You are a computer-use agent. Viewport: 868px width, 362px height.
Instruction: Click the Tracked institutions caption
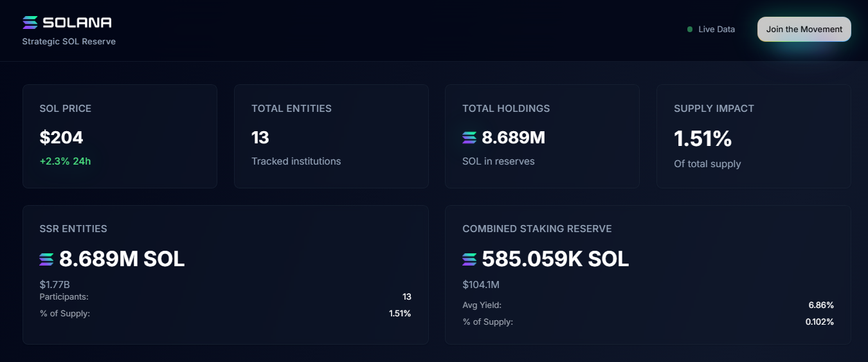(x=296, y=161)
